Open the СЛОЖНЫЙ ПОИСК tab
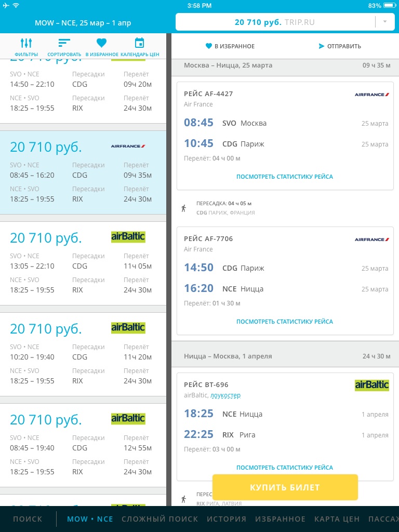The image size is (399, 532). [x=160, y=519]
